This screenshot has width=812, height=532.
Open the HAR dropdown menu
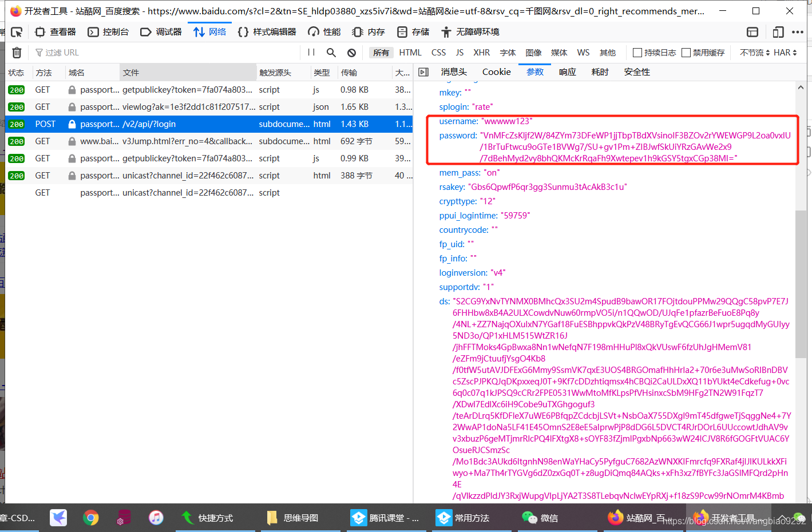tap(785, 53)
